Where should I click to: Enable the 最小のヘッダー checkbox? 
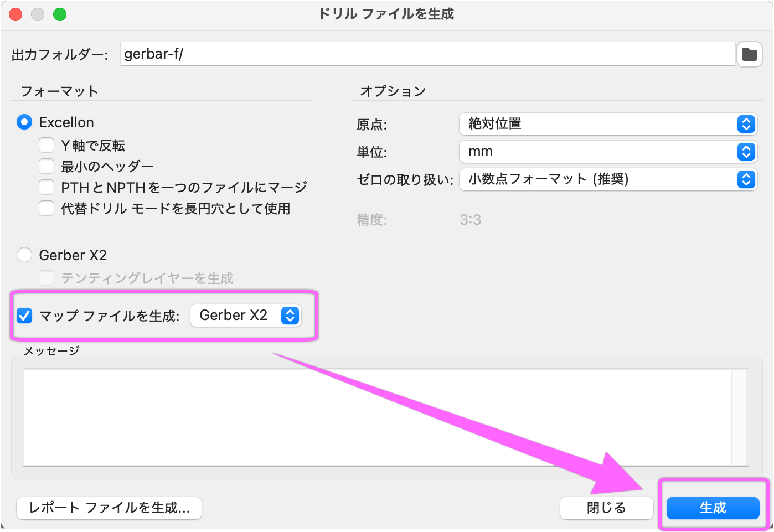(47, 167)
